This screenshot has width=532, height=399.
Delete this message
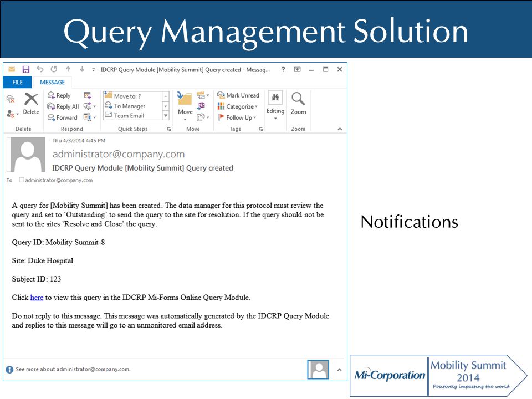[31, 104]
